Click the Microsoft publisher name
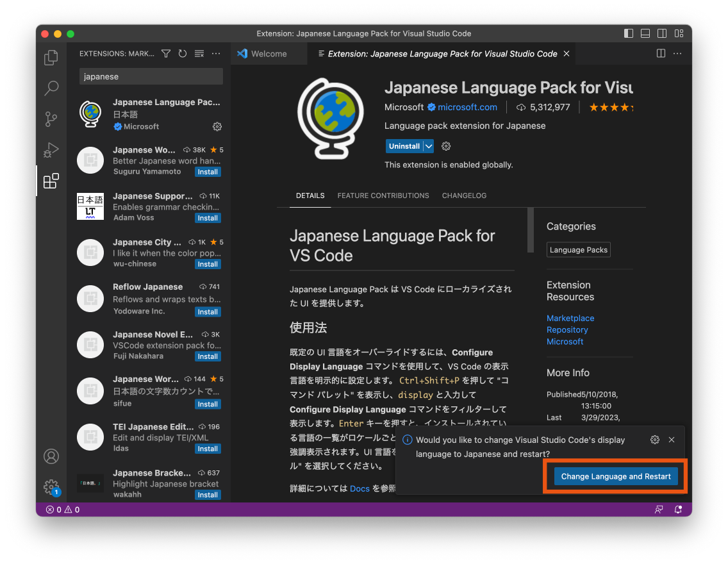This screenshot has width=728, height=564. [404, 107]
